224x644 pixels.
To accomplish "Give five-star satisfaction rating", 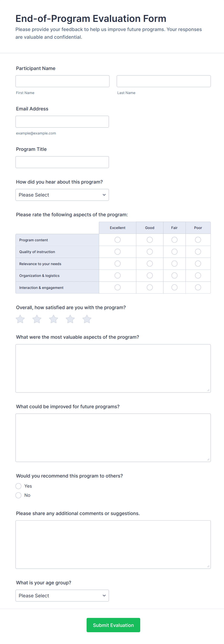I will click(x=87, y=319).
